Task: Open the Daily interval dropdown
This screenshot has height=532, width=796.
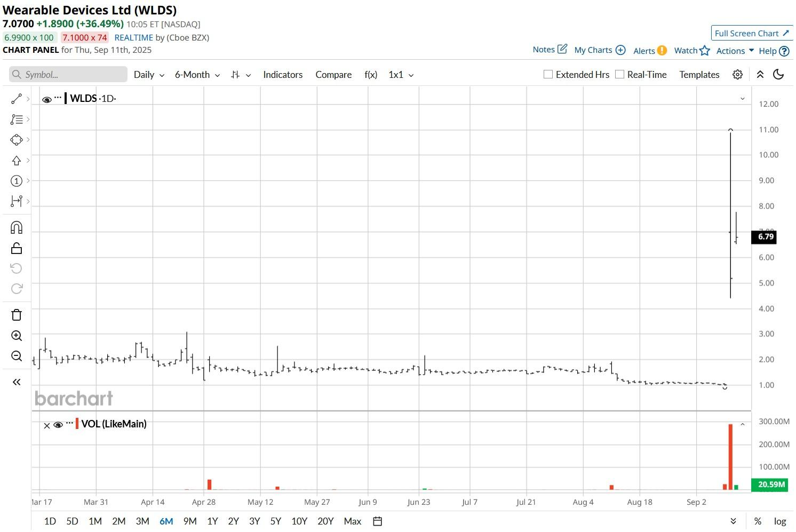Action: coord(149,75)
